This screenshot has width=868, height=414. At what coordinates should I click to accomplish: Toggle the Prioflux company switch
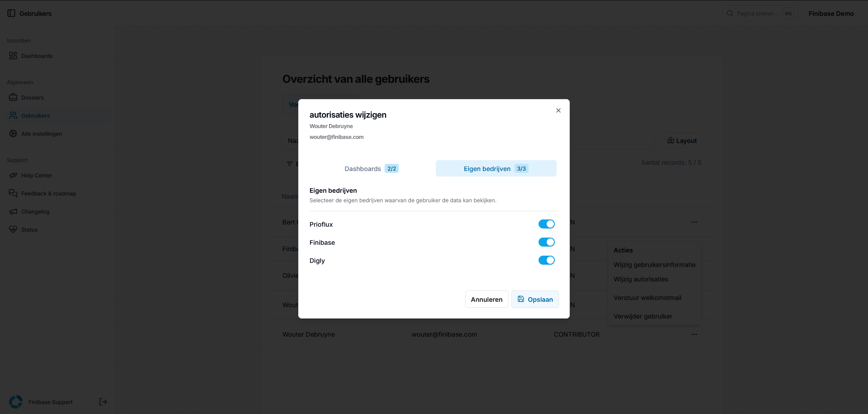547,224
